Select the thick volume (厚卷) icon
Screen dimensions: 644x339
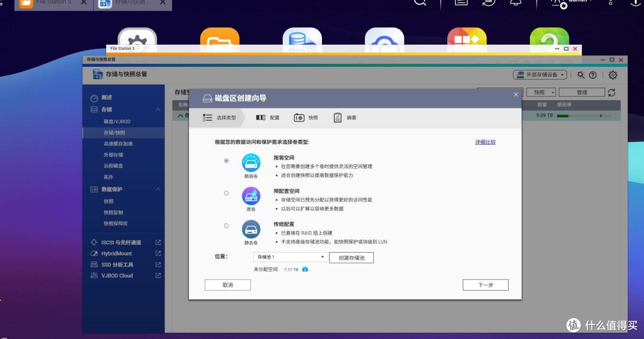[x=251, y=196]
